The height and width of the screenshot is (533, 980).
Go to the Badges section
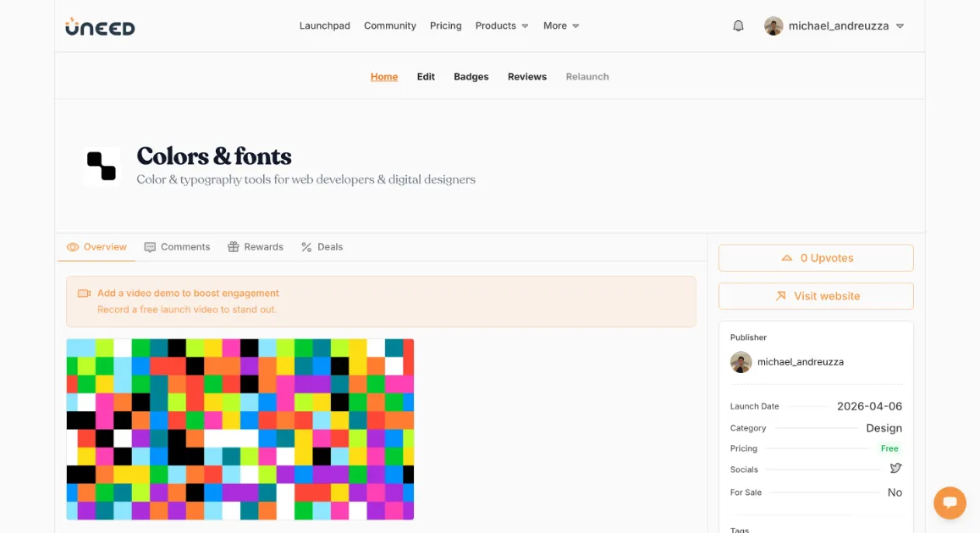tap(471, 77)
